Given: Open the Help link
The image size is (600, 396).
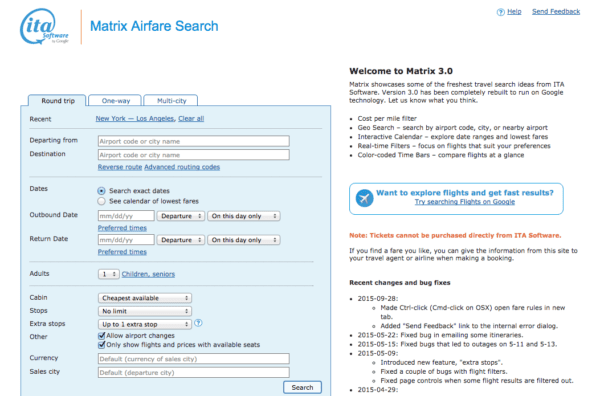Looking at the screenshot, I should 514,11.
